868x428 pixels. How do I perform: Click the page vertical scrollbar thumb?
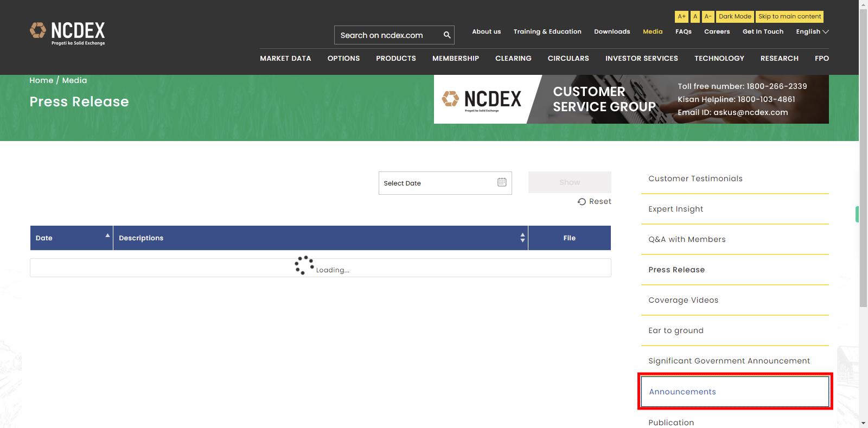[863, 157]
